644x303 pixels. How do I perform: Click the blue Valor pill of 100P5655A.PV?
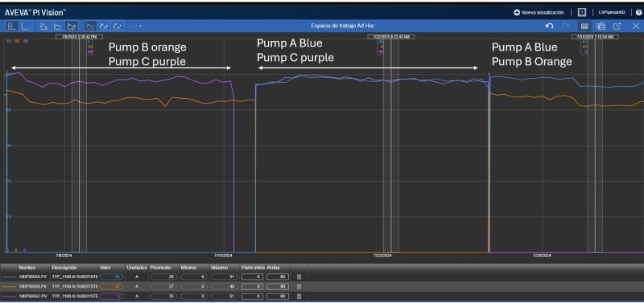pyautogui.click(x=111, y=277)
